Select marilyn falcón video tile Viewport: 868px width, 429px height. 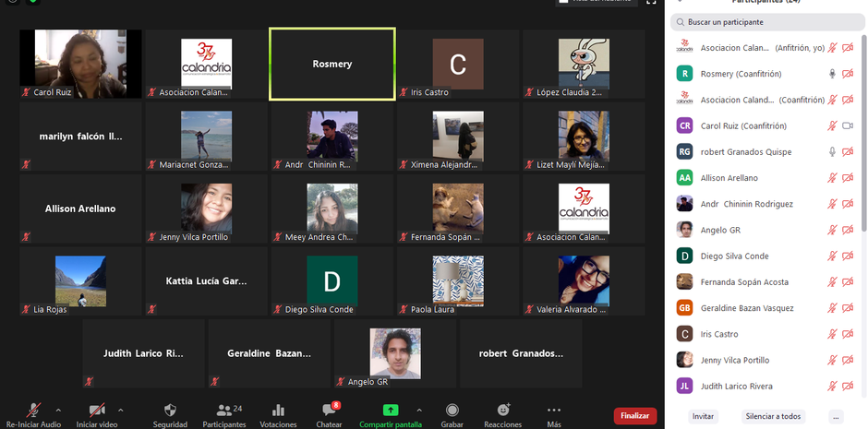81,137
